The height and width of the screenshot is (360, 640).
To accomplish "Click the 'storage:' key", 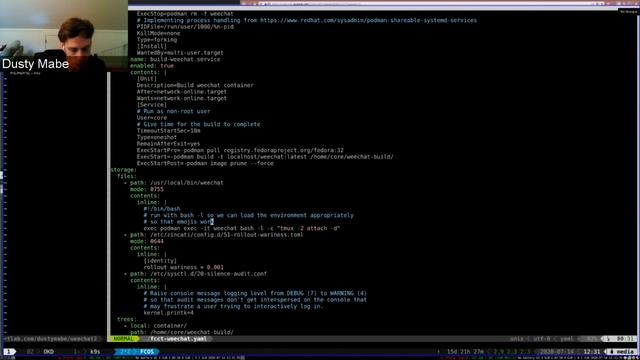I will click(123, 170).
